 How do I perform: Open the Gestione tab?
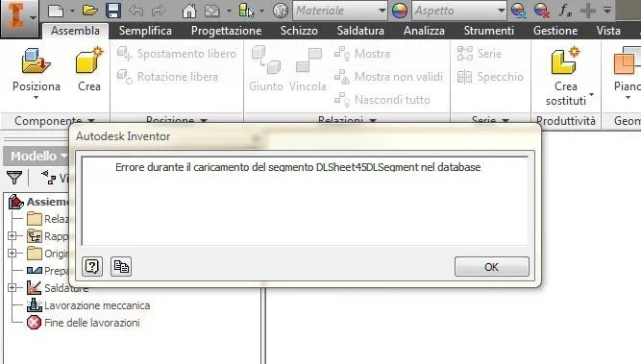tap(555, 31)
